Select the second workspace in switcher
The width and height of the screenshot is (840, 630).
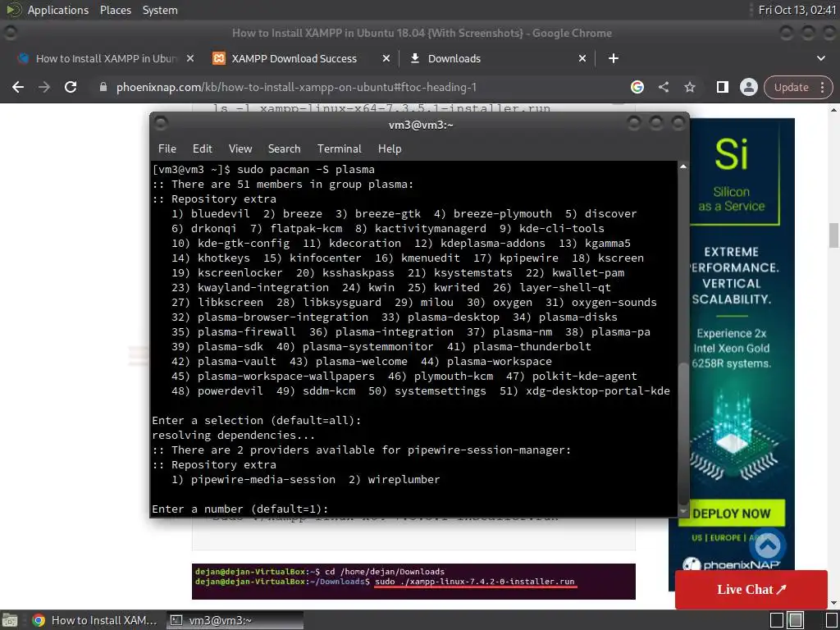click(796, 620)
